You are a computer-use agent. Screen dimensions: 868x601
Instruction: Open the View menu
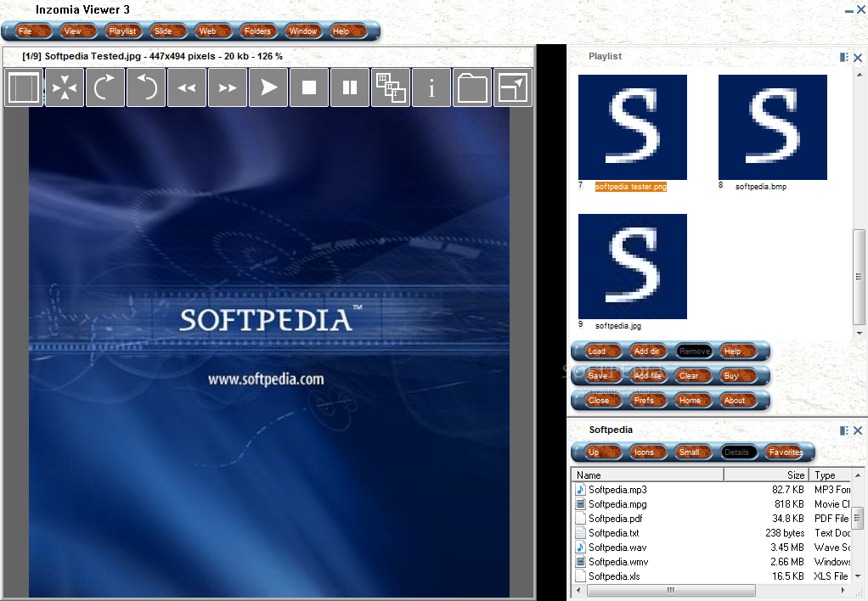[x=77, y=31]
